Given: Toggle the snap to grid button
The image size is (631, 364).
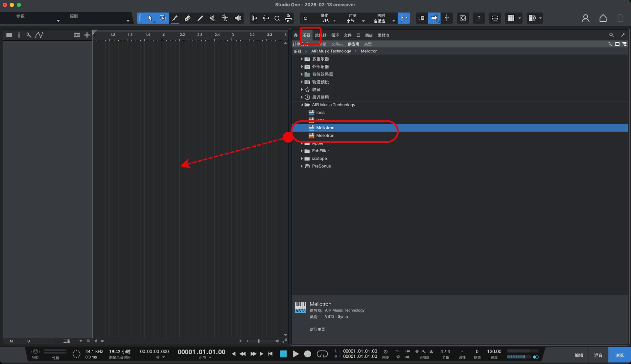Looking at the screenshot, I should (x=404, y=18).
